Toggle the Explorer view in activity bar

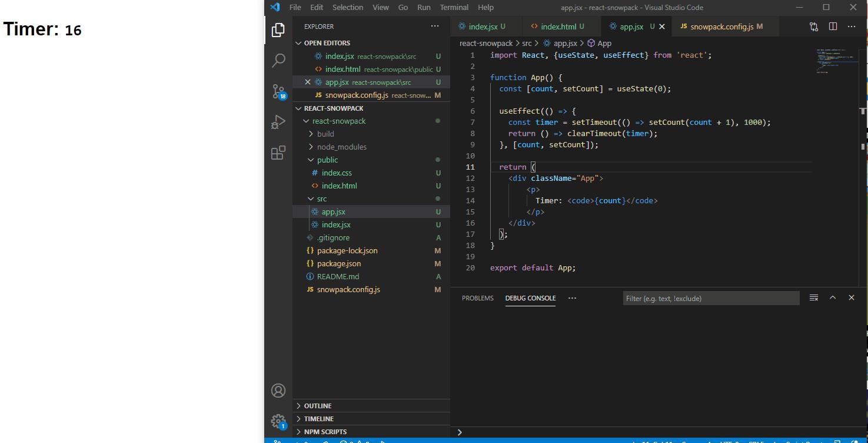(278, 30)
